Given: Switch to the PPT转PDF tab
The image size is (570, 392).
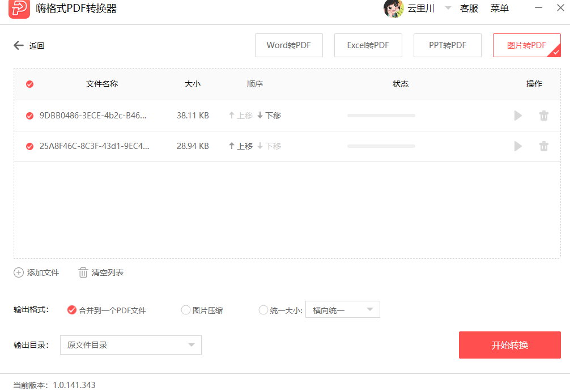Looking at the screenshot, I should (x=448, y=45).
